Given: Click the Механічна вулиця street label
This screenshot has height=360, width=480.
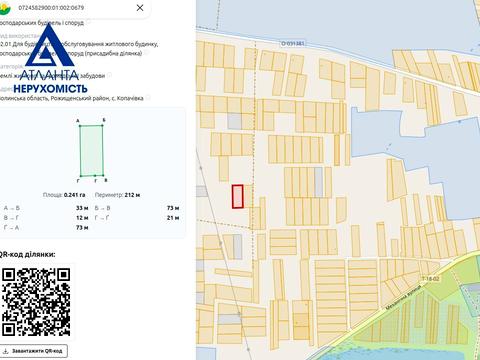Looking at the screenshot, I should point(404,299).
